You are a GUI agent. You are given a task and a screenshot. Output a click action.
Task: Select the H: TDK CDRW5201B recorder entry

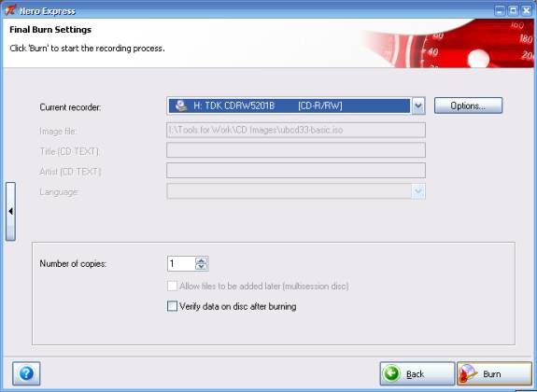pos(290,105)
